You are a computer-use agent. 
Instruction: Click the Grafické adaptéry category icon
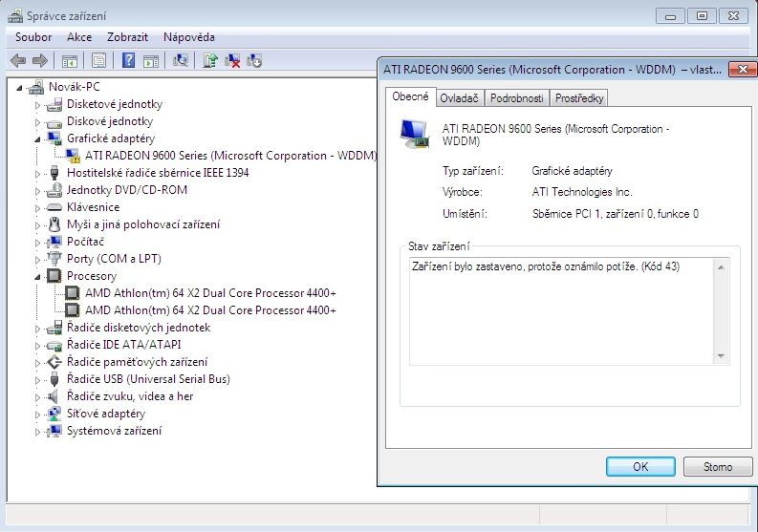(x=54, y=138)
